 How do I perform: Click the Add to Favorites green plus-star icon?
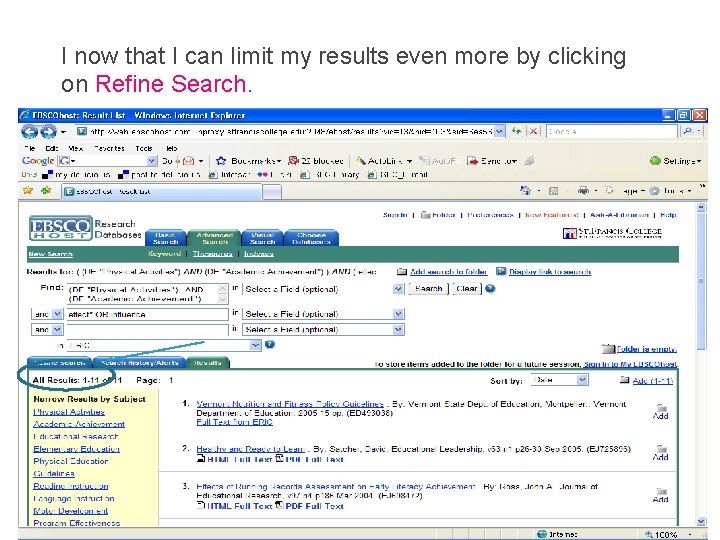pos(45,191)
